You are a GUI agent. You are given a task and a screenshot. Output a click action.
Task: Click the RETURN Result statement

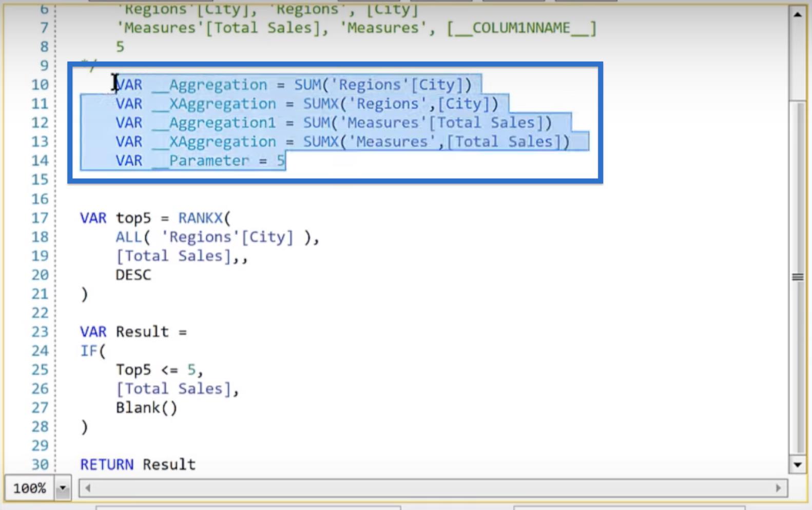[138, 464]
